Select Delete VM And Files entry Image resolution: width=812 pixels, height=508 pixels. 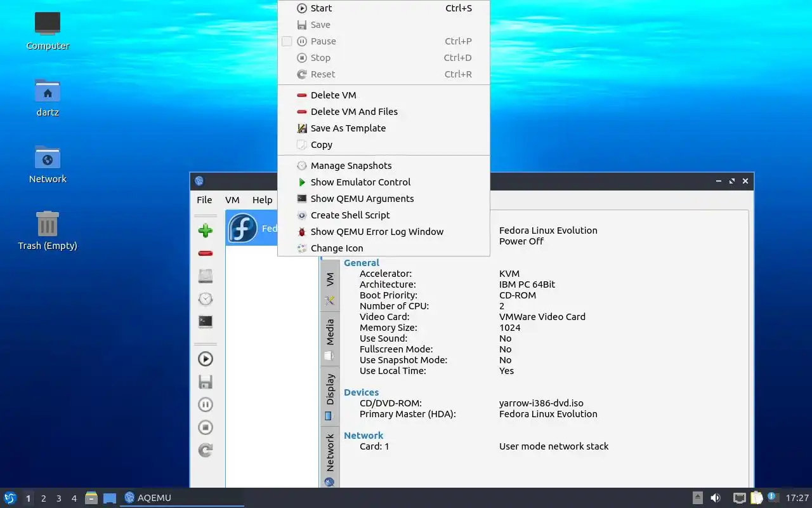tap(384, 112)
